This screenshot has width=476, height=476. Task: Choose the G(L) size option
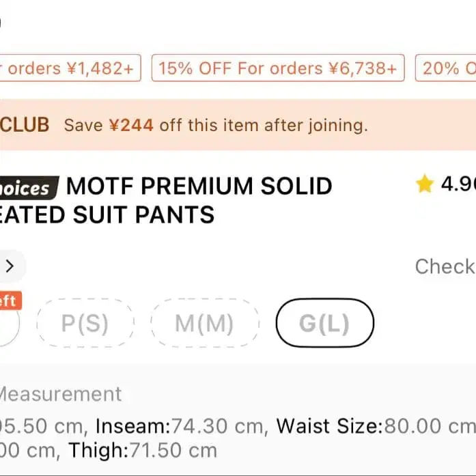pyautogui.click(x=324, y=324)
